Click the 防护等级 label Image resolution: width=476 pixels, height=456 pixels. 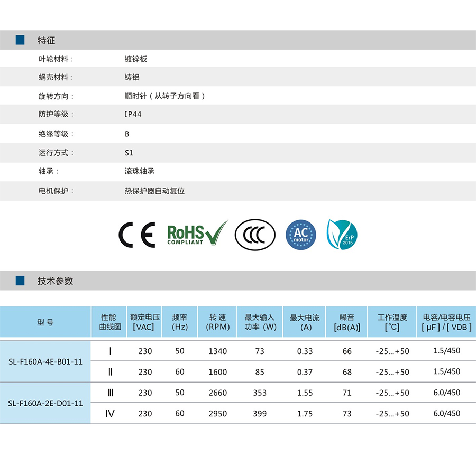[x=56, y=114]
